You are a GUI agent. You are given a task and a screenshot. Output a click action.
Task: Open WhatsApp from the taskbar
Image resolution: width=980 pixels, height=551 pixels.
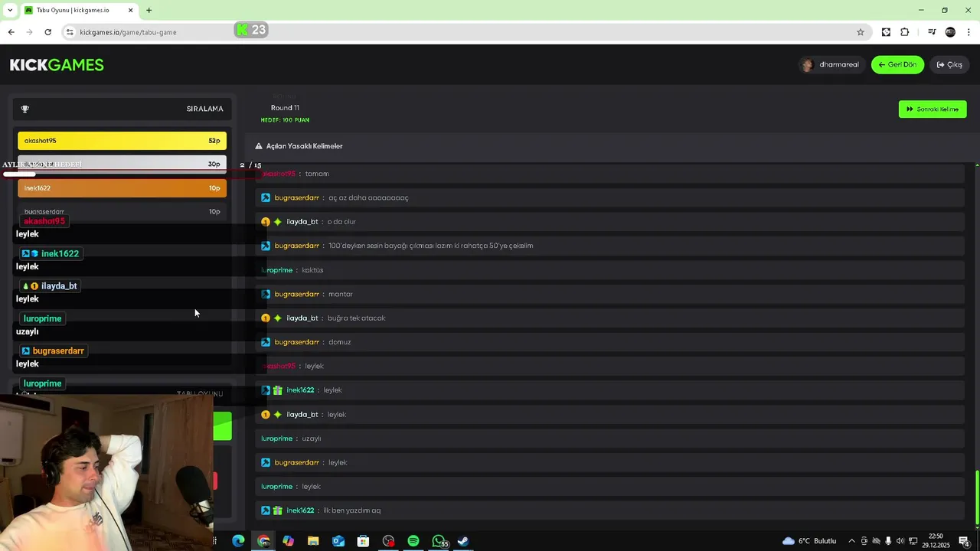click(x=439, y=541)
